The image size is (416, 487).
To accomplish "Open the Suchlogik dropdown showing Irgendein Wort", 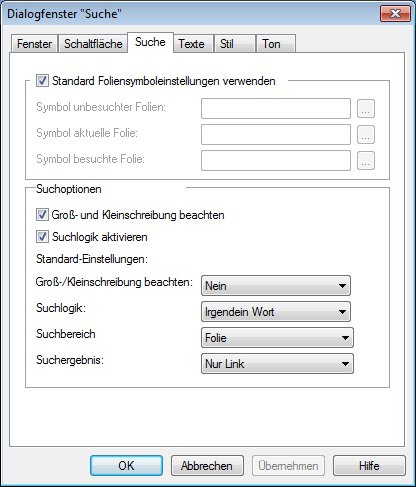I will (x=276, y=312).
